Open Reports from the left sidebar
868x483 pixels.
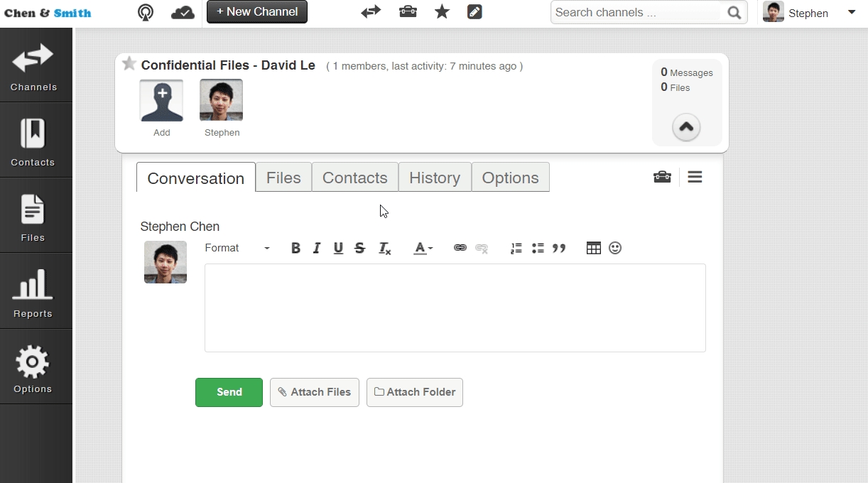coord(33,291)
